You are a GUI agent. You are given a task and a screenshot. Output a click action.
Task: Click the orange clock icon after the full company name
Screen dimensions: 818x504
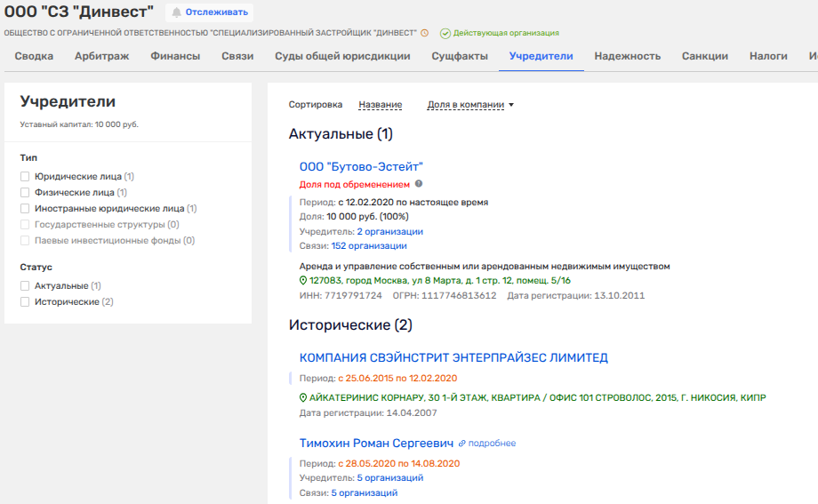click(x=425, y=33)
